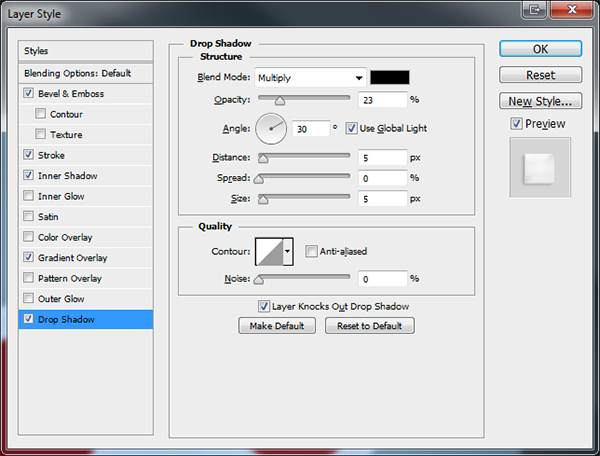
Task: Click the Distance value field
Action: point(382,158)
